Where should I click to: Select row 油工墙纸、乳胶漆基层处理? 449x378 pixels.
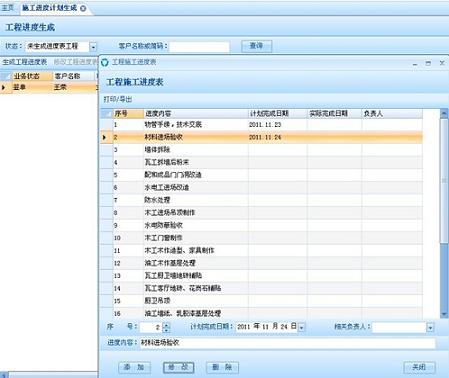(x=261, y=313)
